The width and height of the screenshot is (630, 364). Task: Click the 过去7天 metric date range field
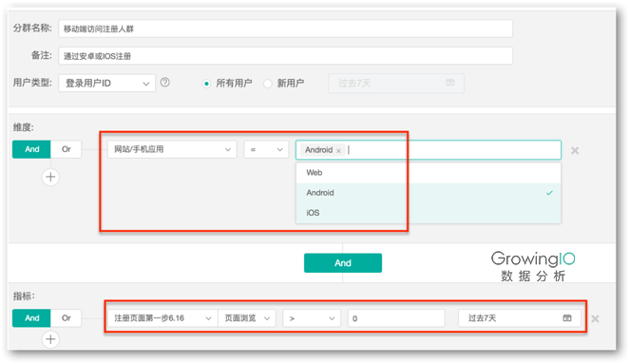[519, 318]
